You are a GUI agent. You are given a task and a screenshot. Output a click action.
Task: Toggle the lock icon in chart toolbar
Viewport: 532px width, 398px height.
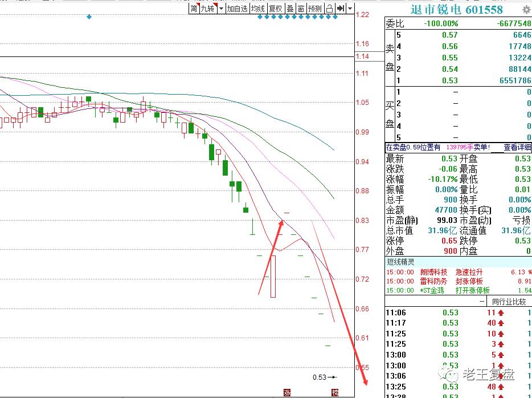coord(329,9)
